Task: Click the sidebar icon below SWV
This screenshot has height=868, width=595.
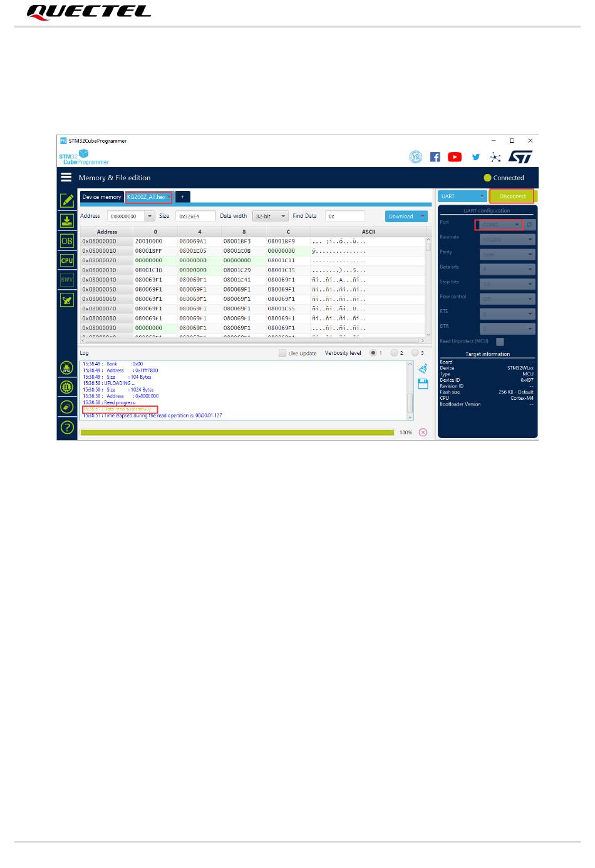Action: pyautogui.click(x=67, y=300)
